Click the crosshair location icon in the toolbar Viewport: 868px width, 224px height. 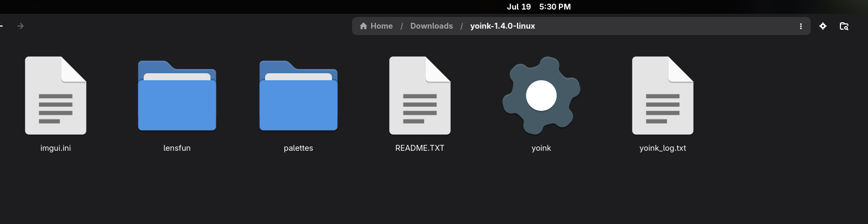(x=823, y=26)
